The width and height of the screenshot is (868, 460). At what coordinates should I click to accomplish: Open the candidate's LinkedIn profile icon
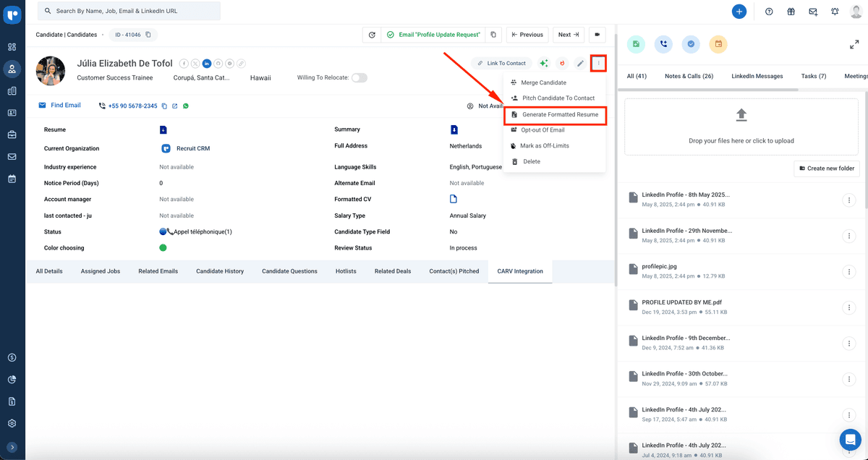tap(207, 63)
